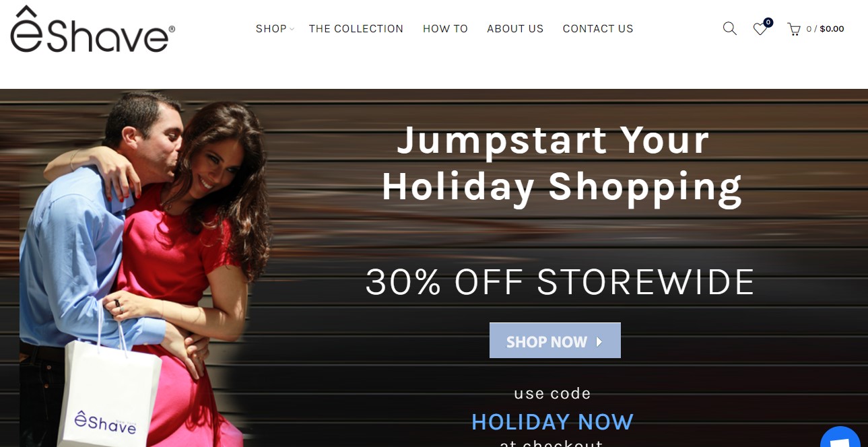Visit the ABOUT US page

(515, 29)
